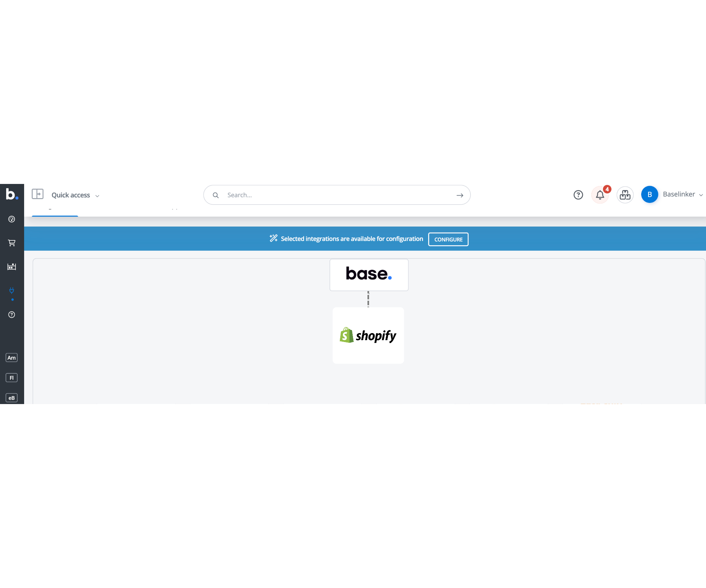This screenshot has width=706, height=588.
Task: Select the Shopify integration tile
Action: tap(368, 335)
